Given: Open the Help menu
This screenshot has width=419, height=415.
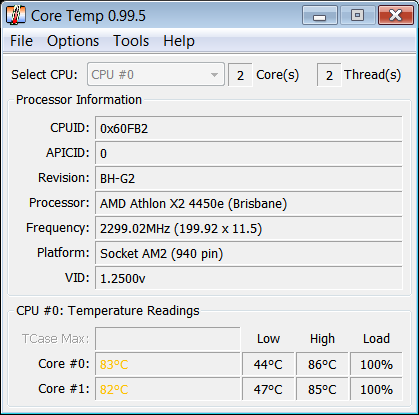Looking at the screenshot, I should pos(179,41).
